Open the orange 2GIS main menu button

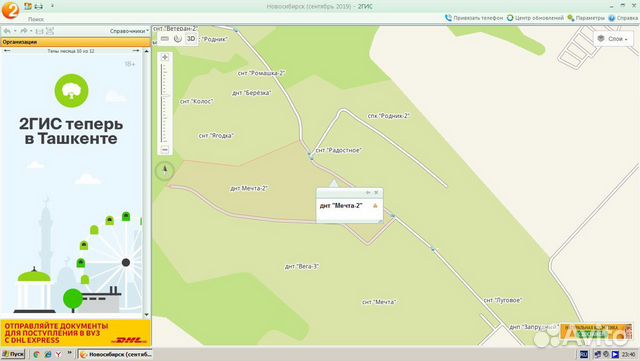click(x=10, y=10)
